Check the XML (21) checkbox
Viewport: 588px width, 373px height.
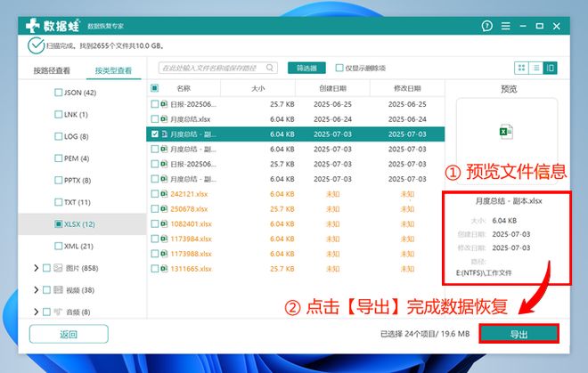click(x=59, y=246)
